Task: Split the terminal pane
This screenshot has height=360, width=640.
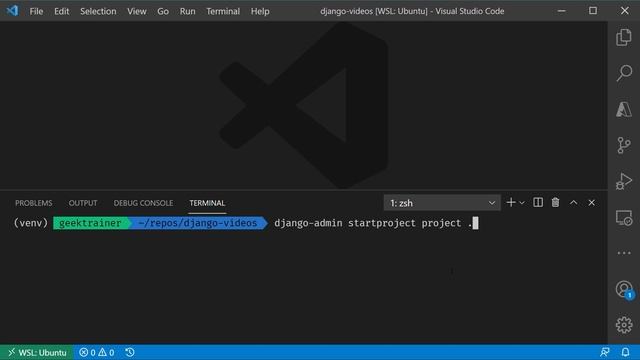Action: [x=538, y=202]
